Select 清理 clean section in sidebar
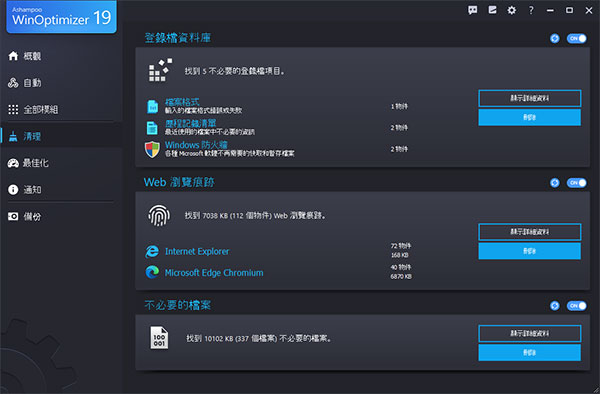Image resolution: width=600 pixels, height=394 pixels. pos(32,137)
